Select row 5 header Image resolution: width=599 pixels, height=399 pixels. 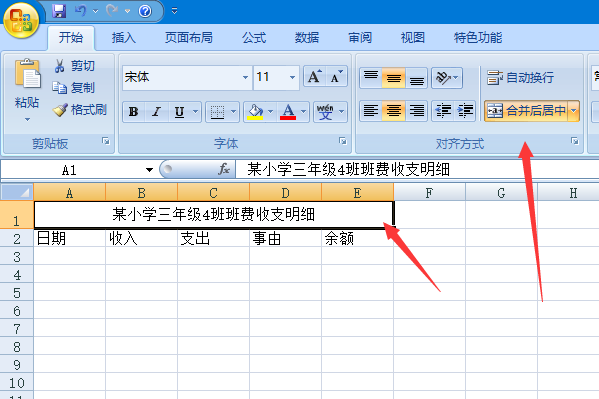click(x=17, y=293)
